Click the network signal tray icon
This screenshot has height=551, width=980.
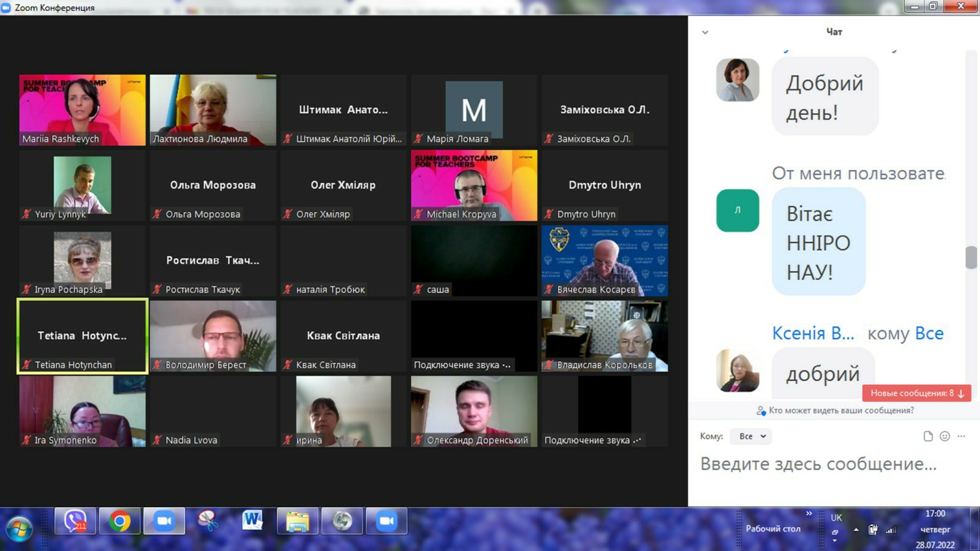891,530
